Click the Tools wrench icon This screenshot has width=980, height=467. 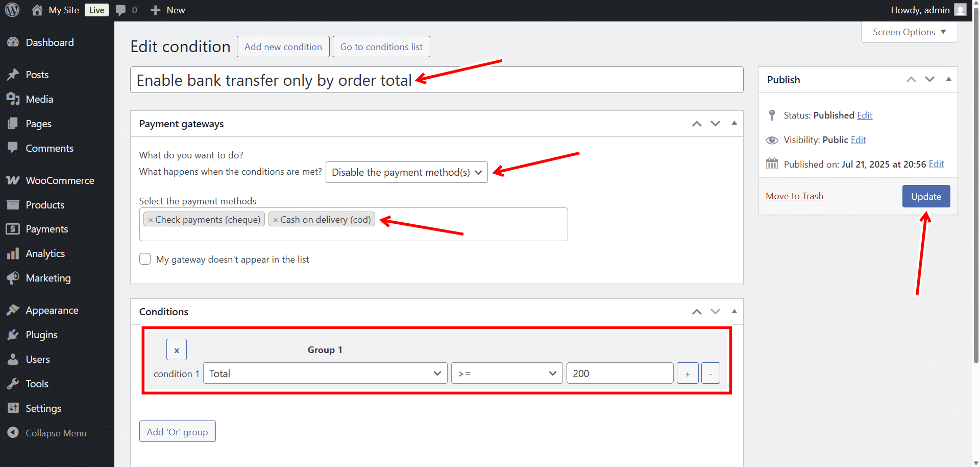tap(13, 384)
